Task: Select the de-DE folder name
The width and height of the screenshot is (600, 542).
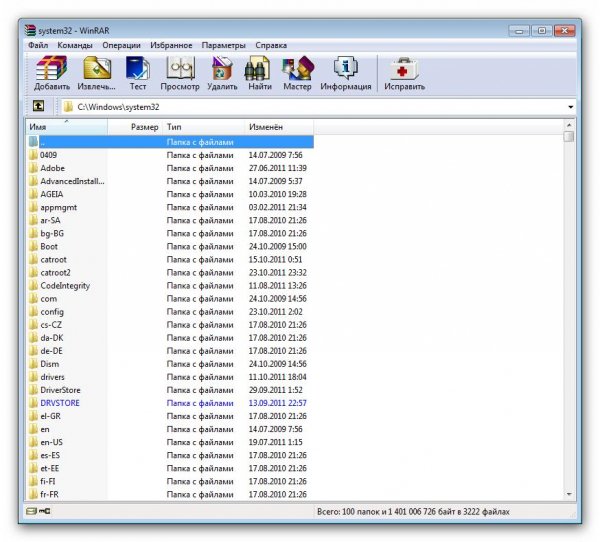Action: pos(51,351)
